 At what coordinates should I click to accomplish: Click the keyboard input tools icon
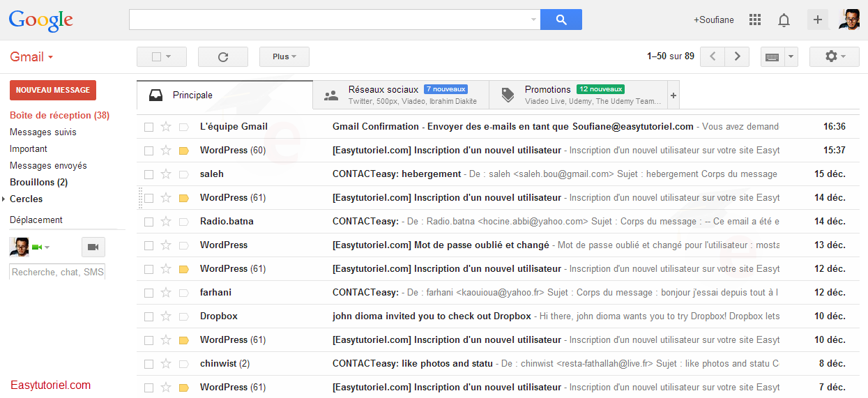772,57
